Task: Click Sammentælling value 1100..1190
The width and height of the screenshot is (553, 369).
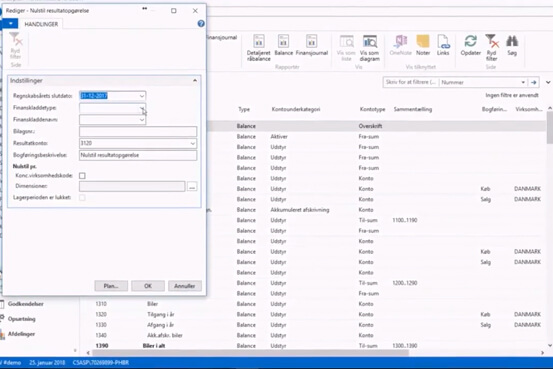Action: 405,220
